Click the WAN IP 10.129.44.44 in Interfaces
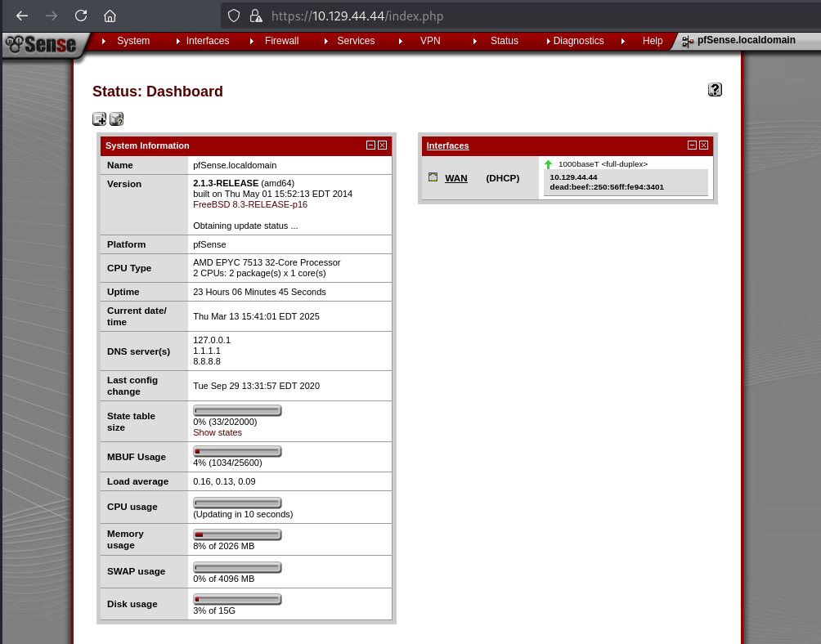The width and height of the screenshot is (821, 644). pyautogui.click(x=573, y=177)
